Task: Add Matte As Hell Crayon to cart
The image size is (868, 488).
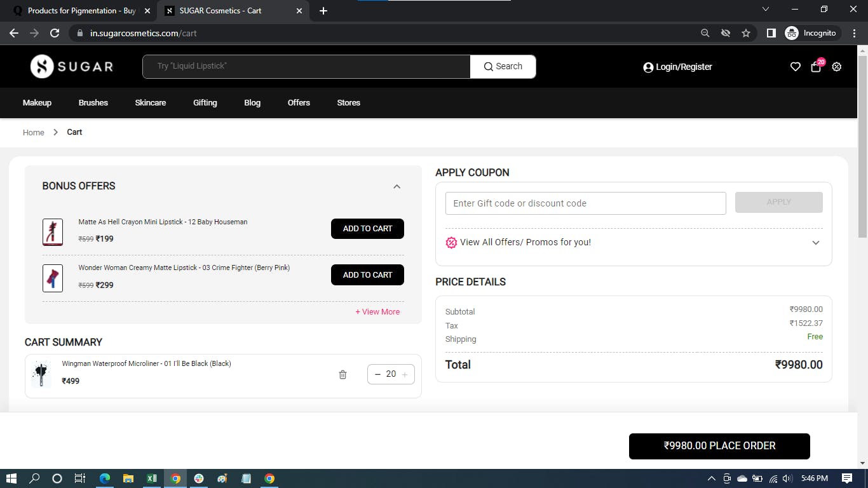Action: (x=367, y=229)
